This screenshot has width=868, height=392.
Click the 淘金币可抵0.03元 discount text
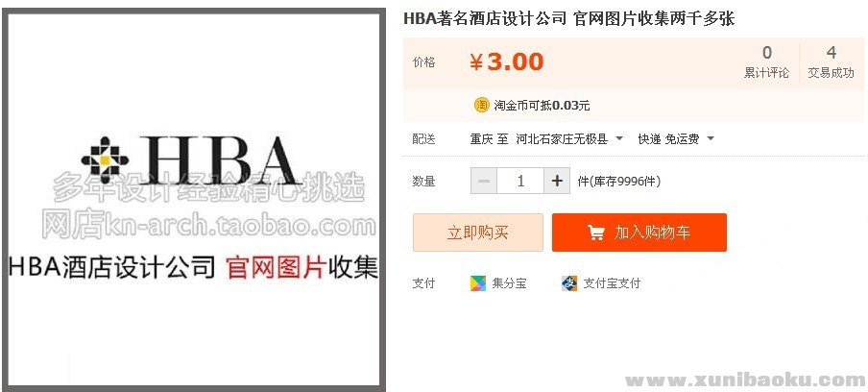pyautogui.click(x=542, y=105)
